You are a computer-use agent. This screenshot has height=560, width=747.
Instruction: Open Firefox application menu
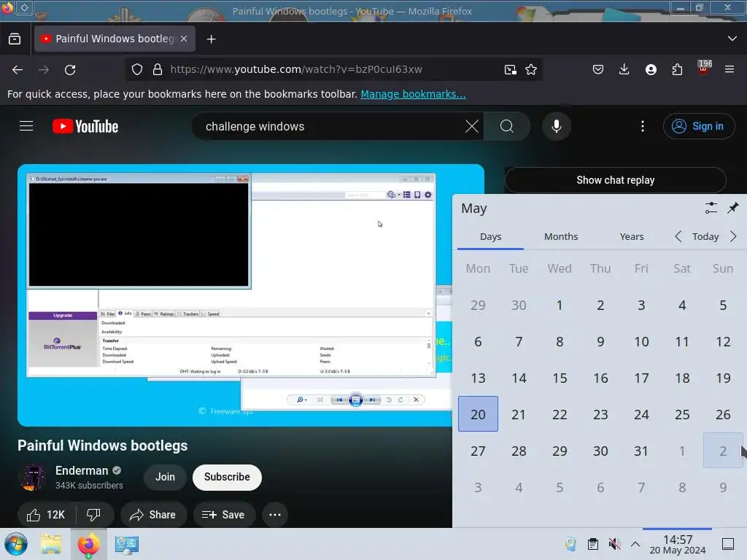729,69
